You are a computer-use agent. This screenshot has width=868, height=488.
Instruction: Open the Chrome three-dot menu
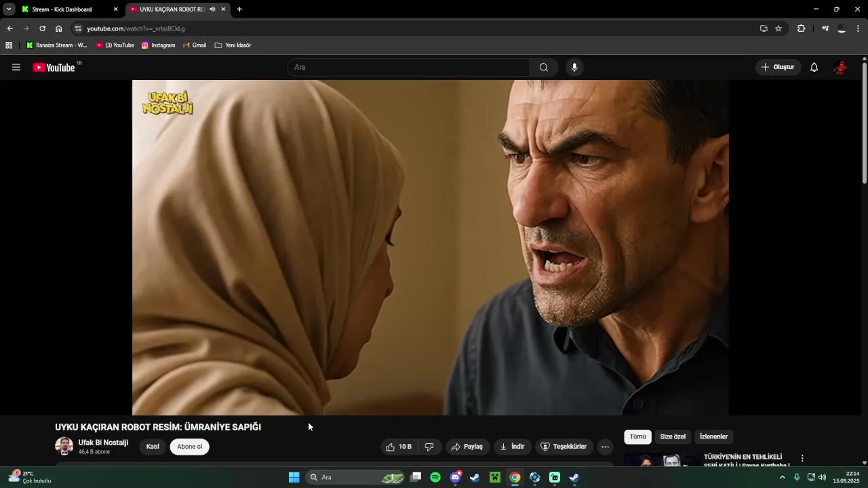point(859,28)
